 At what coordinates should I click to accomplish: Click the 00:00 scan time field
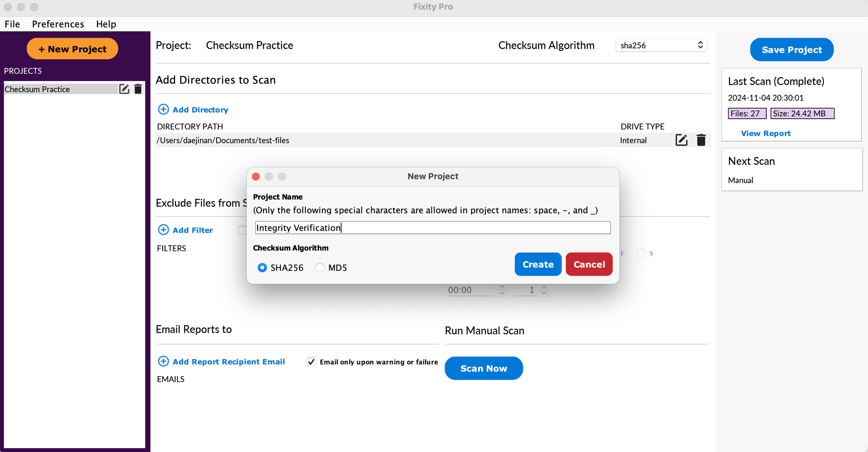pos(471,290)
